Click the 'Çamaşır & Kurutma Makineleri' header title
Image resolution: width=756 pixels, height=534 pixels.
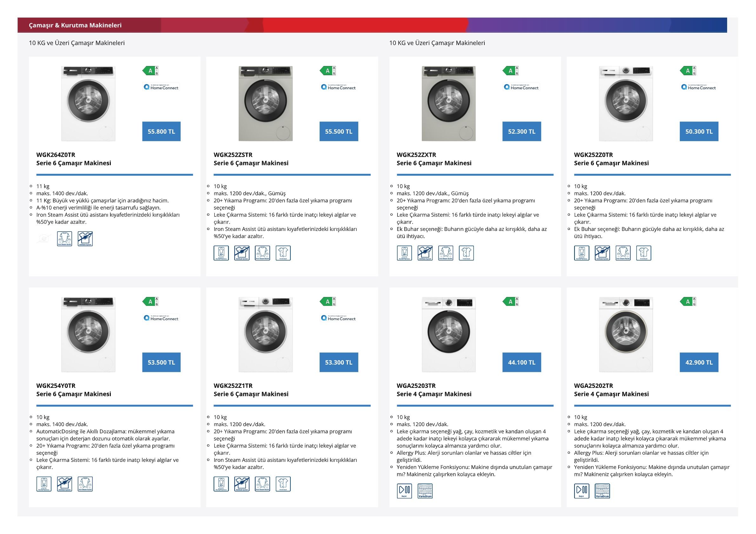pyautogui.click(x=75, y=25)
